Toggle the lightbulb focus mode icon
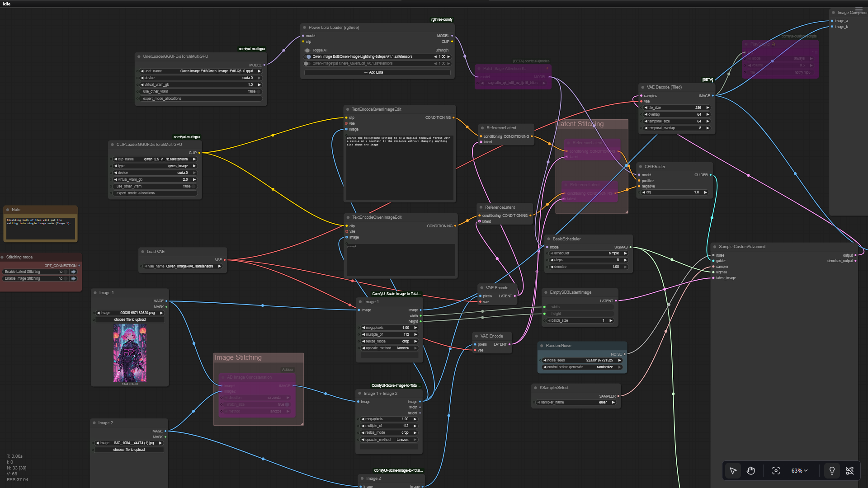The image size is (868, 488). tap(832, 471)
